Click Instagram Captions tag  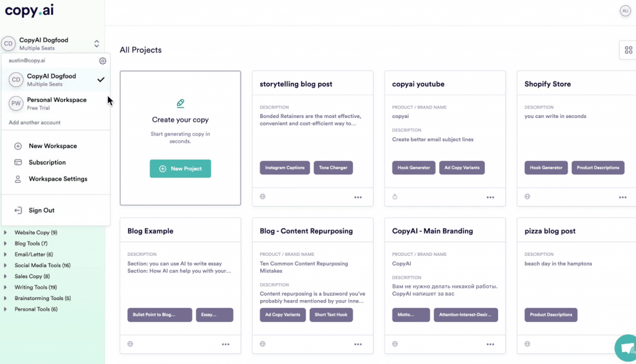click(284, 168)
